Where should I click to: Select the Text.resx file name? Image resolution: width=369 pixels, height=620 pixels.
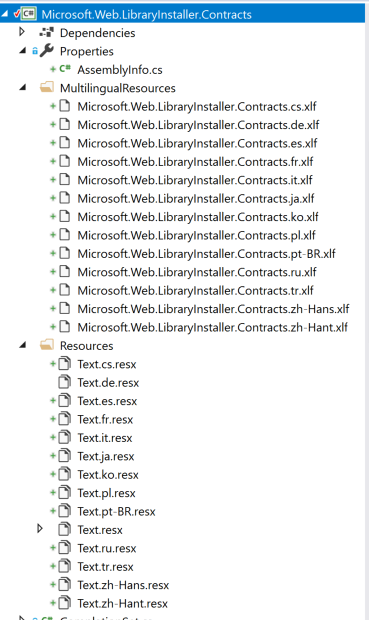(100, 530)
